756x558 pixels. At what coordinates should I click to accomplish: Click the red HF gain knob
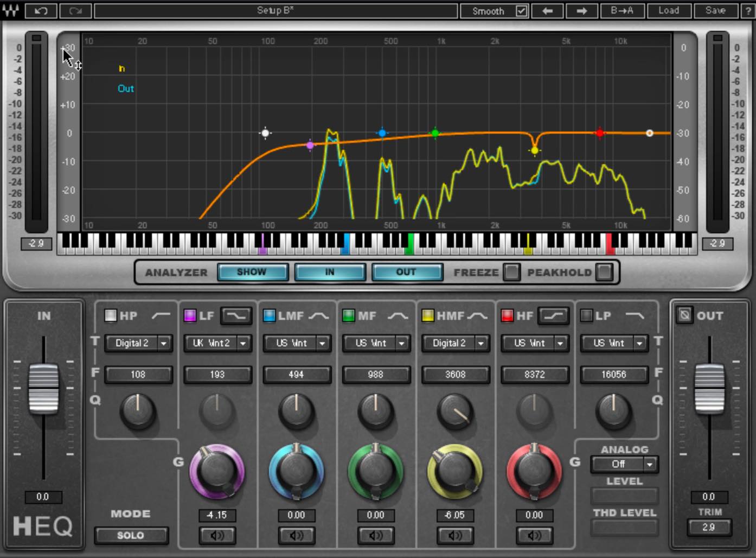534,471
